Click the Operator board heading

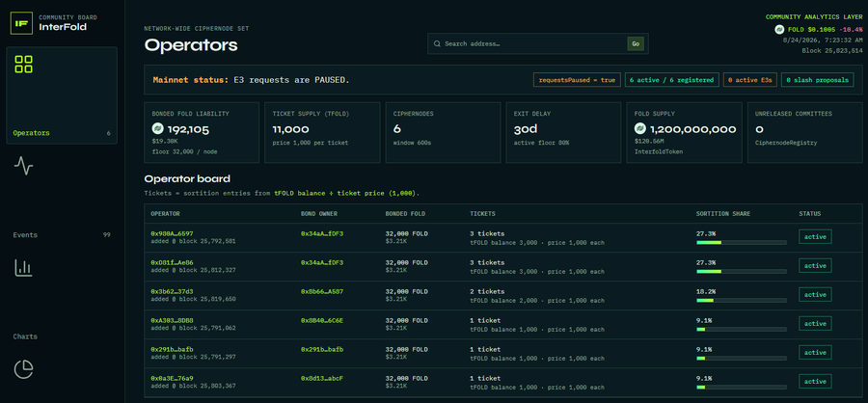point(187,179)
